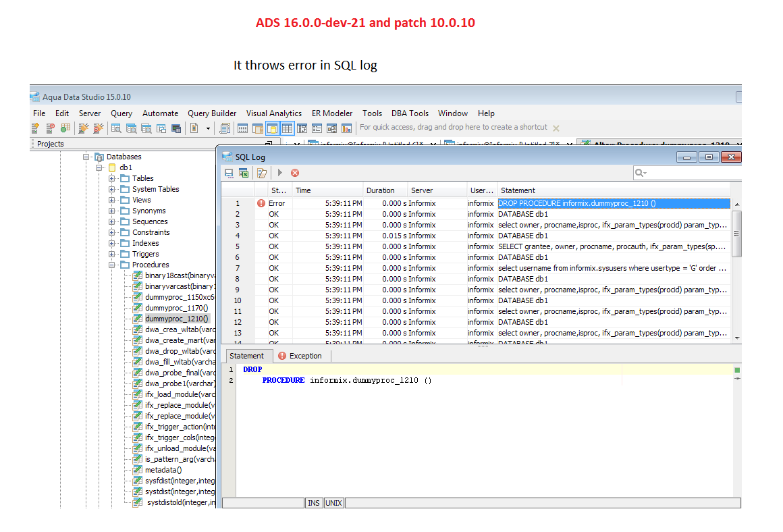Select the dummyproc_1210() procedure
Viewport: 783px width, 532px height.
point(177,319)
